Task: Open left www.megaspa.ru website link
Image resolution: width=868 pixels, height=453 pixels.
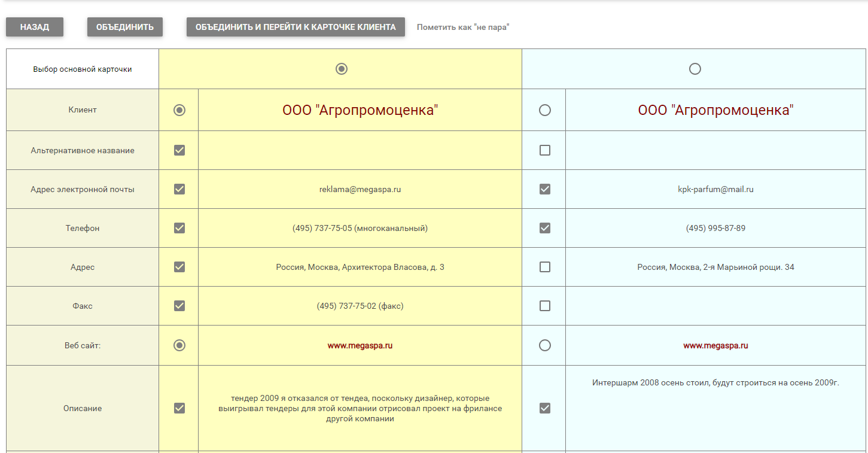Action: (360, 345)
